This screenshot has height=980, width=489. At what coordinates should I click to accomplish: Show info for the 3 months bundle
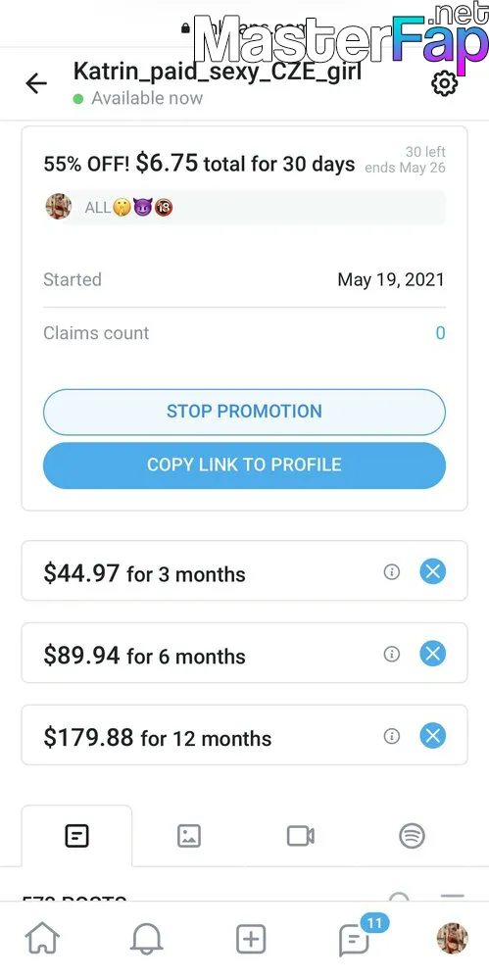point(391,572)
